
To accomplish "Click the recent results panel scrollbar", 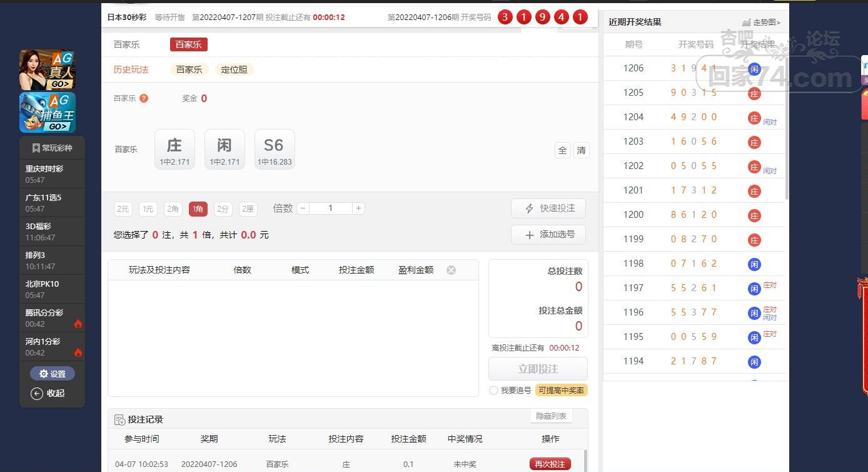I will [787, 128].
